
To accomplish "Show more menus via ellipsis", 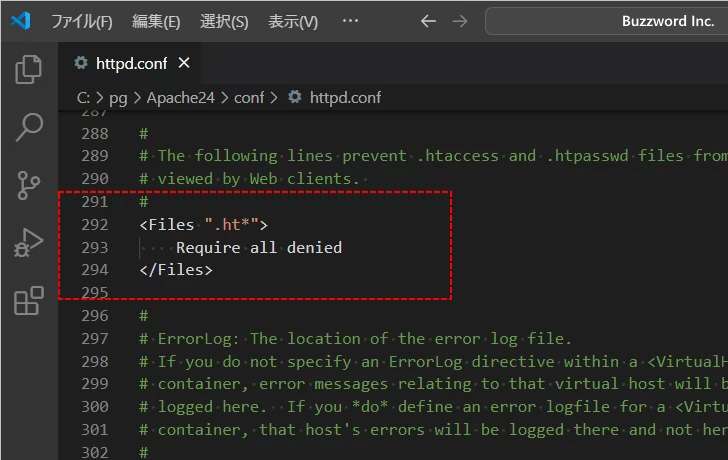I will (350, 21).
